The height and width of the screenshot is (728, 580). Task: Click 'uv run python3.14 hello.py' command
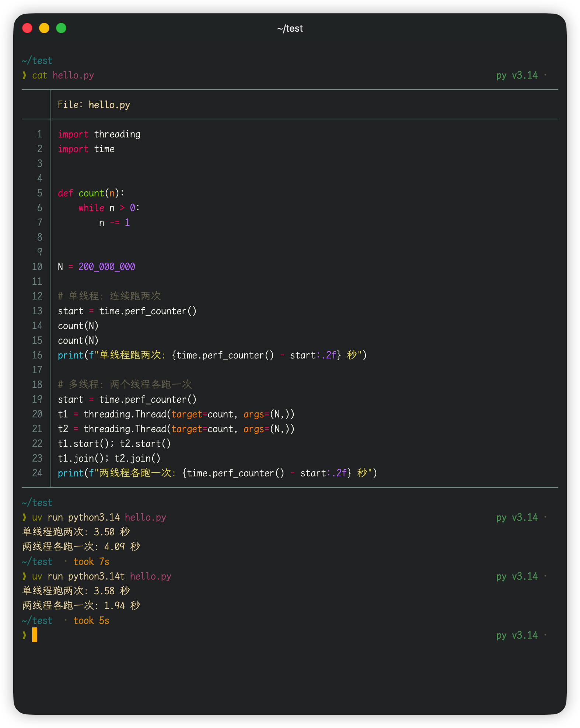(x=99, y=517)
